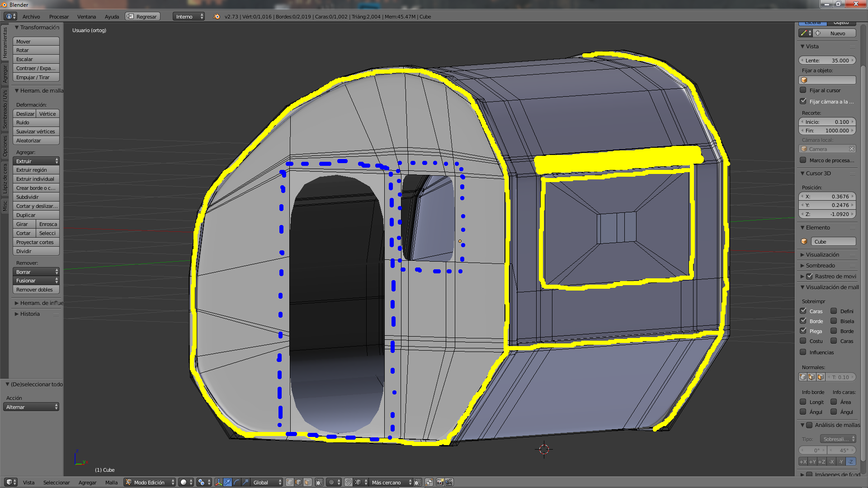The width and height of the screenshot is (868, 488).
Task: Select the translate manipulator arrow icon
Action: [227, 482]
